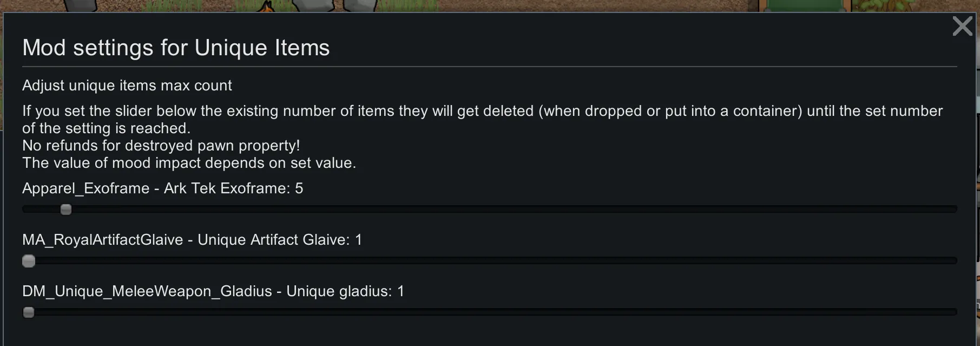Set Exoframe slider to maximum at track's right end

tap(955, 209)
